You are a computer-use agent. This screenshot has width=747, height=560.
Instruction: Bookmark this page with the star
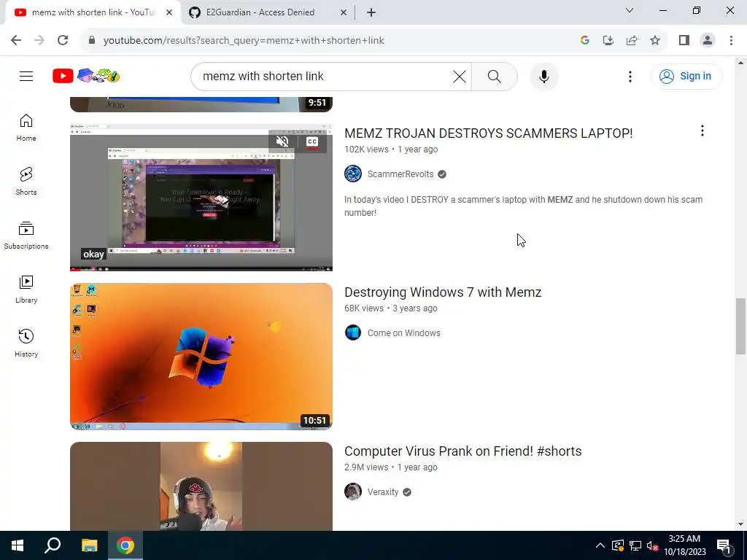click(x=655, y=40)
